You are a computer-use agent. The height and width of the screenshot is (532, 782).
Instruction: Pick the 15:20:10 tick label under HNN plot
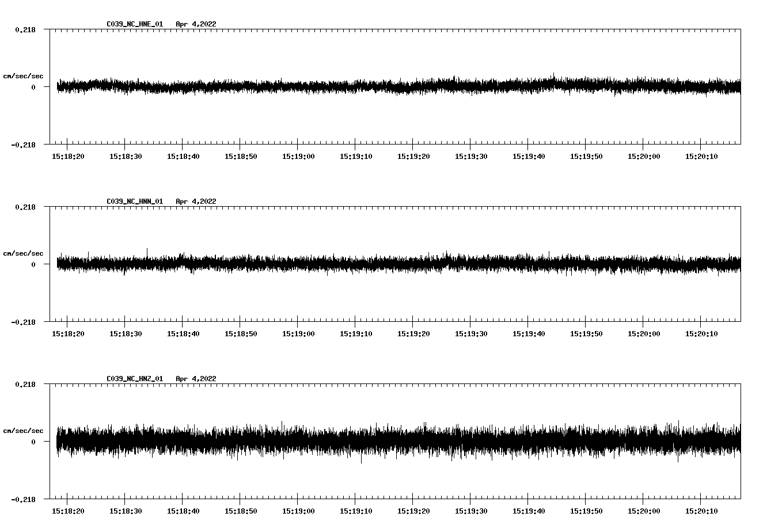coord(701,334)
